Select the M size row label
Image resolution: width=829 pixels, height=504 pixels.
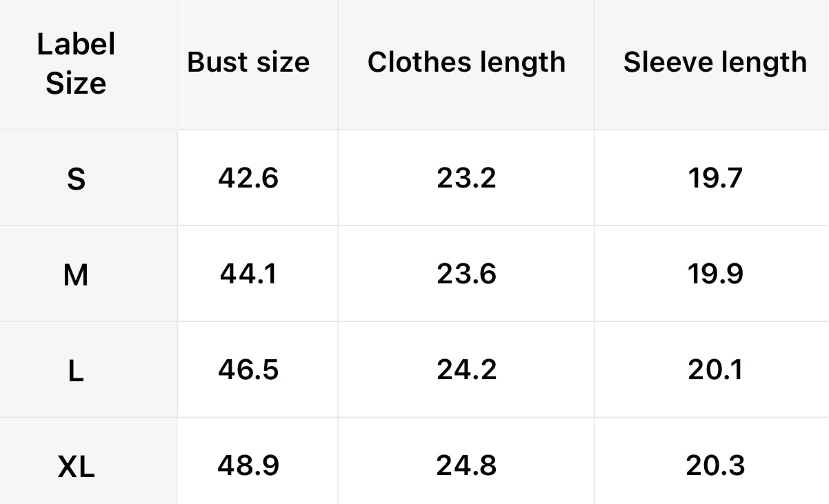[76, 276]
